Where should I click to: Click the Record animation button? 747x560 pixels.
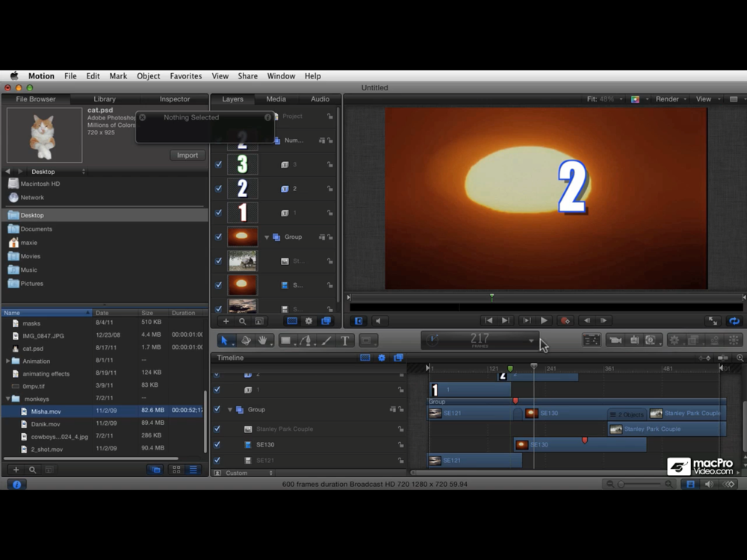pyautogui.click(x=565, y=320)
